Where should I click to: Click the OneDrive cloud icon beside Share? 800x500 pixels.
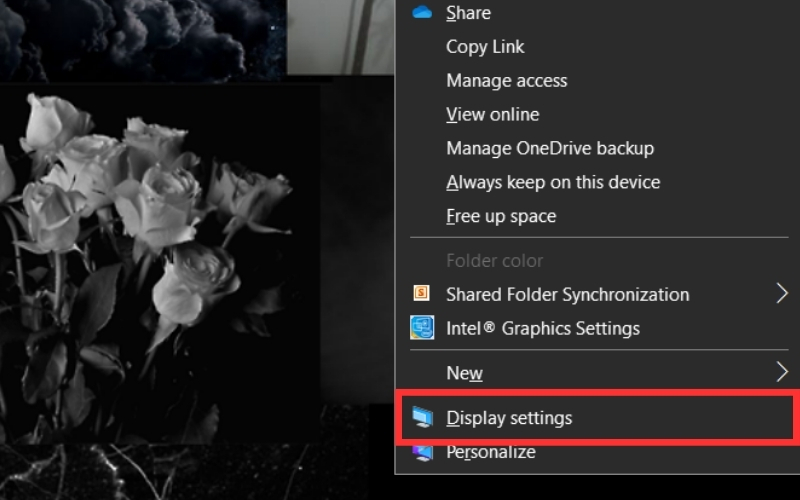tap(422, 12)
